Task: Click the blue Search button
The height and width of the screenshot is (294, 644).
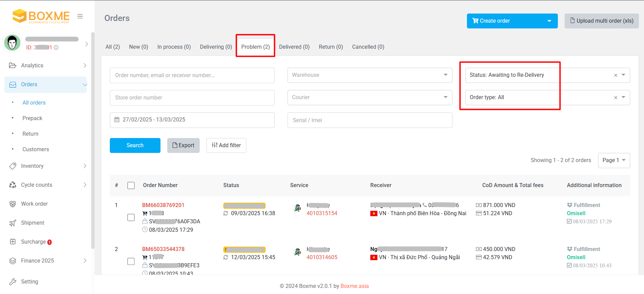Action: (x=135, y=145)
